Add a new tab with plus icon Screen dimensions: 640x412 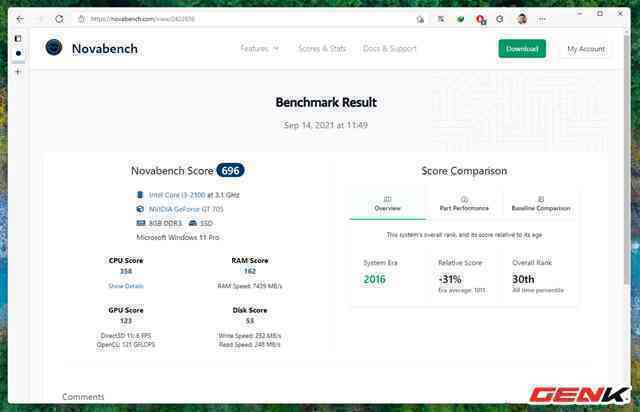tap(18, 72)
